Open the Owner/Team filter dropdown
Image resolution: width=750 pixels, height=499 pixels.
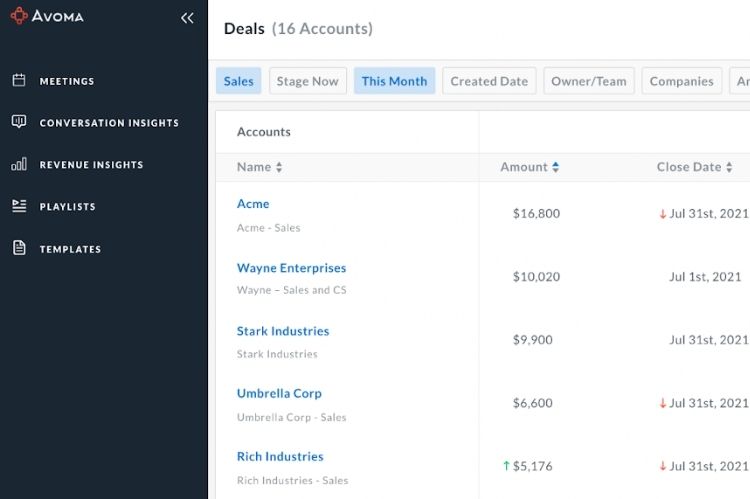(587, 81)
